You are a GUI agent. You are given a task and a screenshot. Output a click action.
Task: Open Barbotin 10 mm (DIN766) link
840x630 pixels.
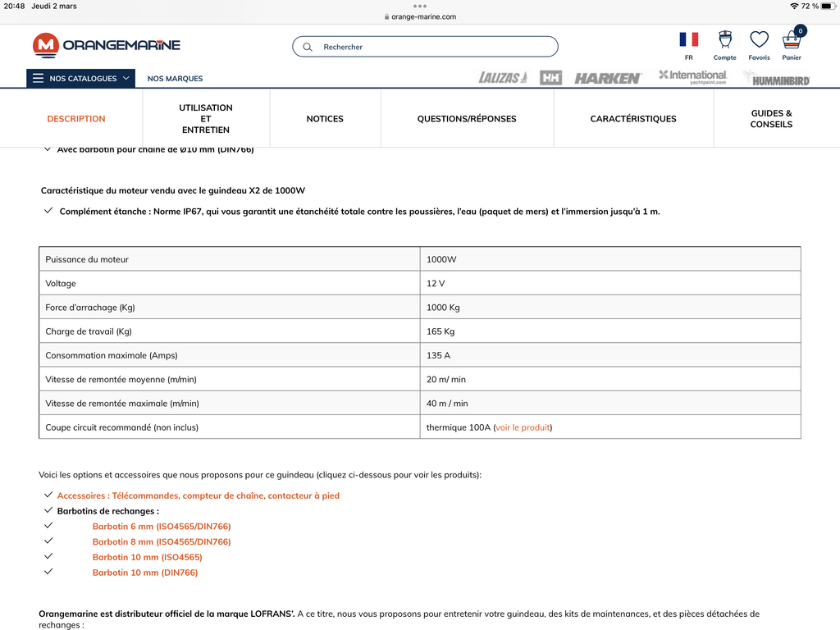tap(145, 572)
